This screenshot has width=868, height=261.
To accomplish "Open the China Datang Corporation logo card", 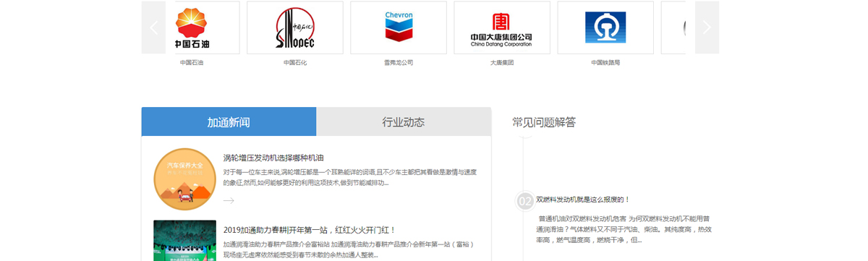I will [502, 27].
